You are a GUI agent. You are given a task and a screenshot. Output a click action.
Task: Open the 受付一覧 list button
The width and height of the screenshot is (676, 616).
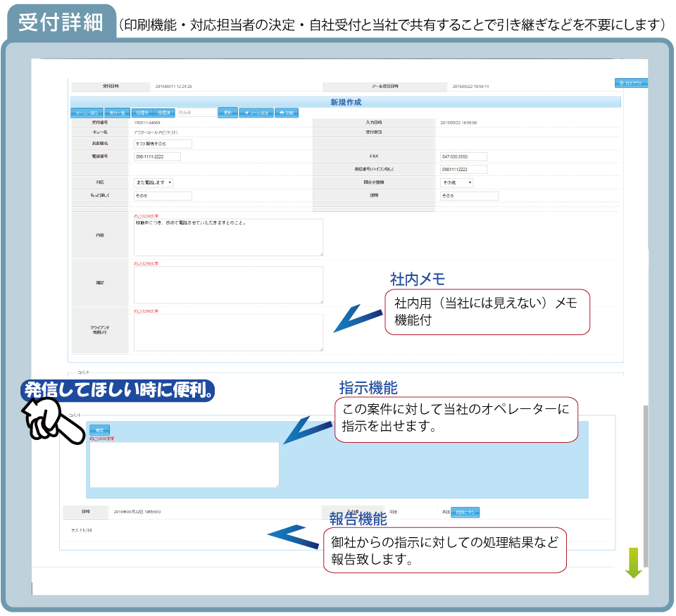(117, 113)
